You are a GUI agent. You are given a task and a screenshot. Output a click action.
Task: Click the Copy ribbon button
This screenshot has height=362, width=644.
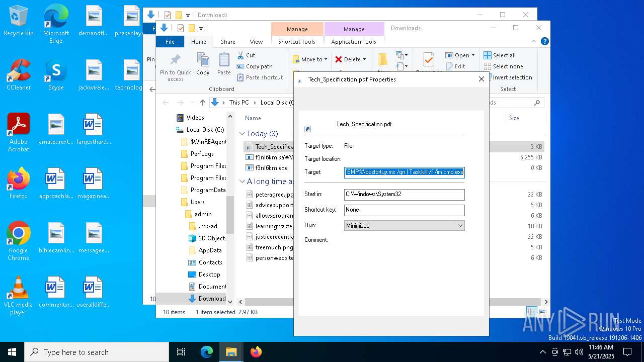point(203,64)
